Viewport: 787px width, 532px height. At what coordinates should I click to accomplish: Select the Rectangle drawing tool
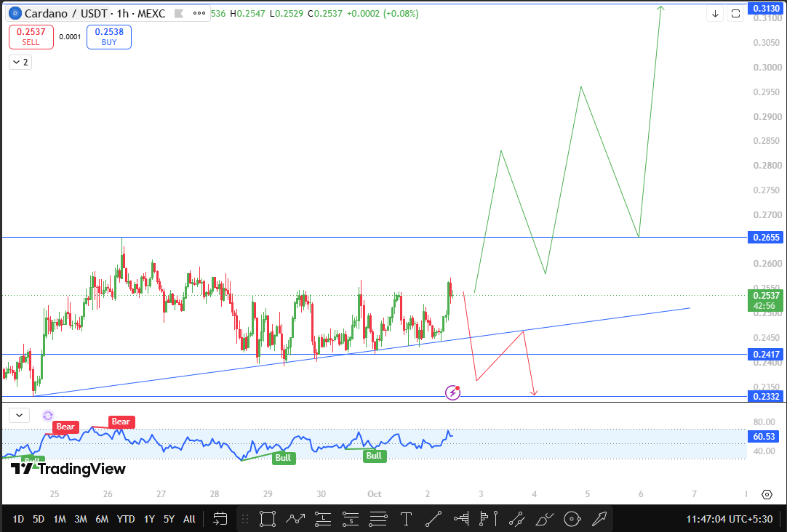point(268,519)
